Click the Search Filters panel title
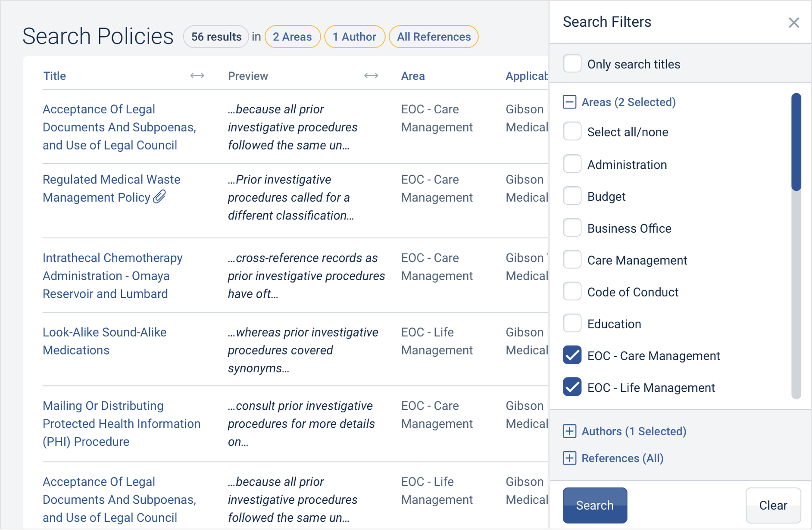Viewport: 812px width, 530px height. pos(607,22)
